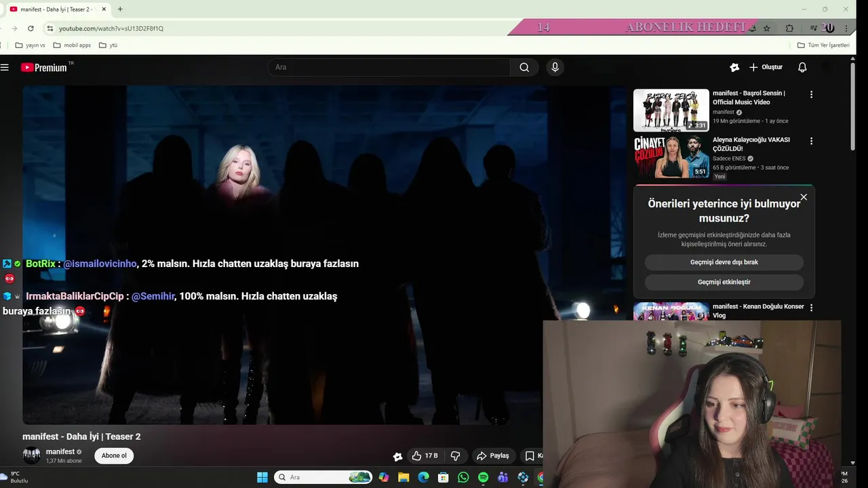Open the manifest channel name link below video
The width and height of the screenshot is (868, 488).
tap(60, 451)
